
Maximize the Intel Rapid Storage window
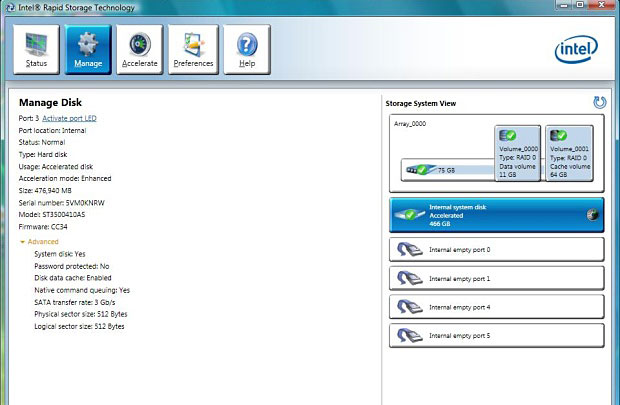click(580, 5)
